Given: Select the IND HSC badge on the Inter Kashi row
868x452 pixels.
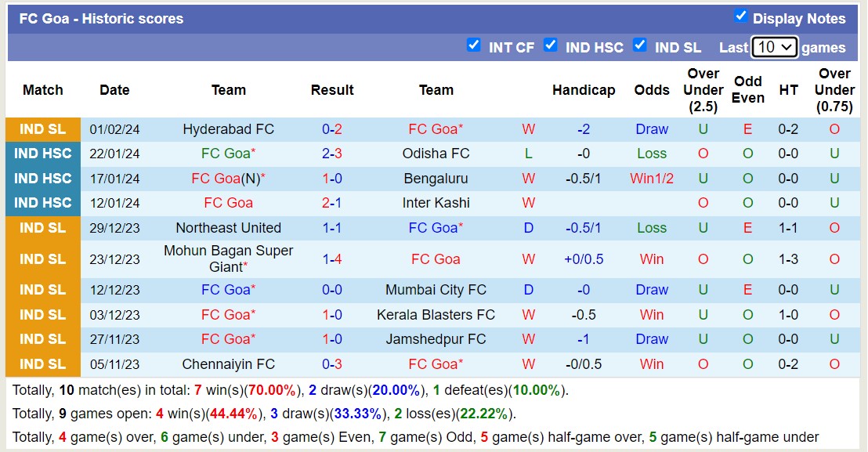Looking at the screenshot, I should click(x=43, y=203).
